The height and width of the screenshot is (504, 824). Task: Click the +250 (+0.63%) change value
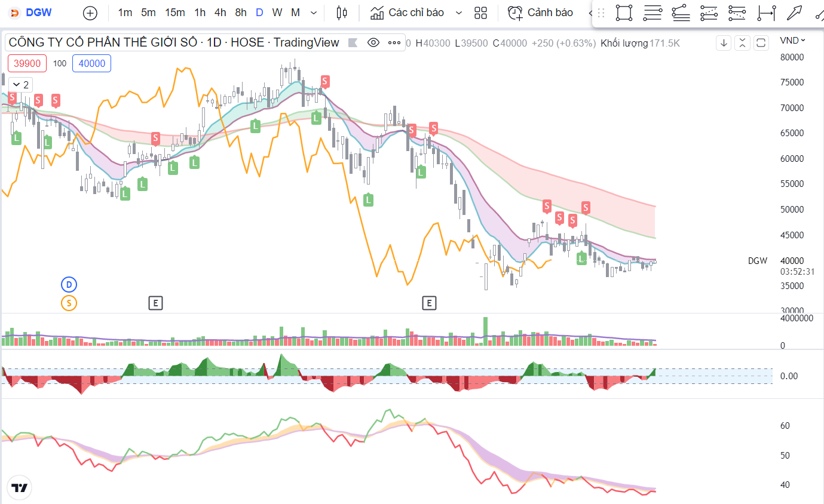pyautogui.click(x=563, y=43)
